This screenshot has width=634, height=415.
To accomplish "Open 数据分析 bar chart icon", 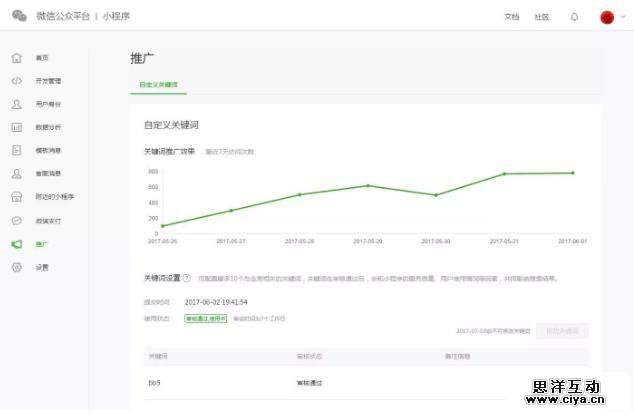I will click(x=16, y=127).
